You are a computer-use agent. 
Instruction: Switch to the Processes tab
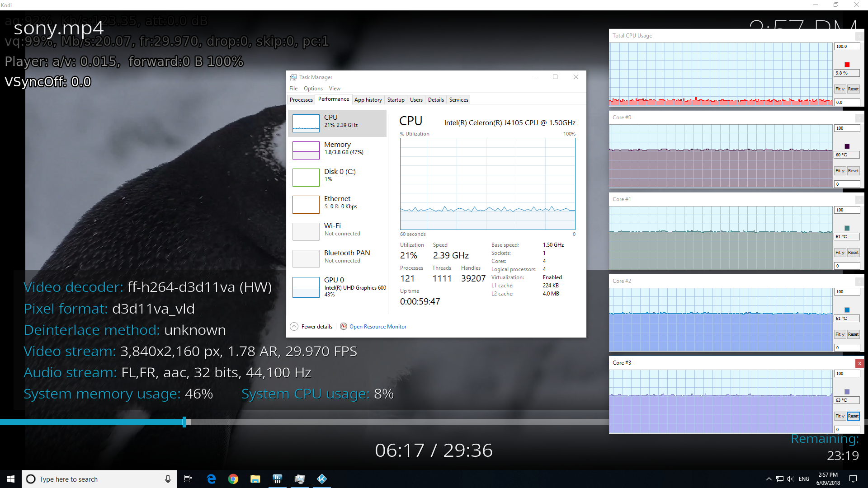[301, 100]
